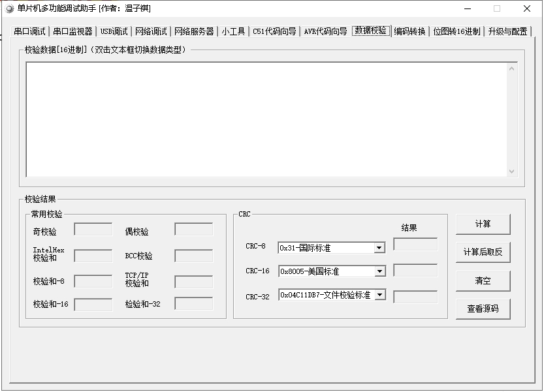Screen dimensions: 544x392
Task: Click the 计算 button
Action: (x=483, y=224)
